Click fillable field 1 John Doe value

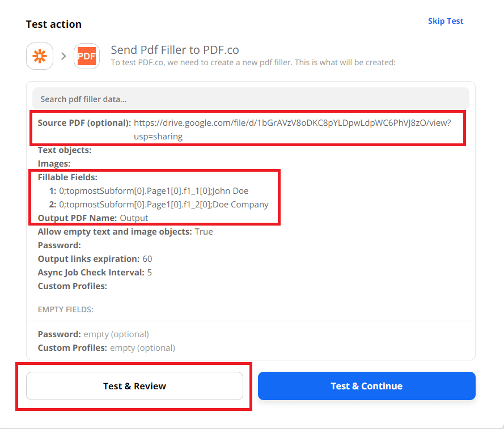pyautogui.click(x=154, y=191)
